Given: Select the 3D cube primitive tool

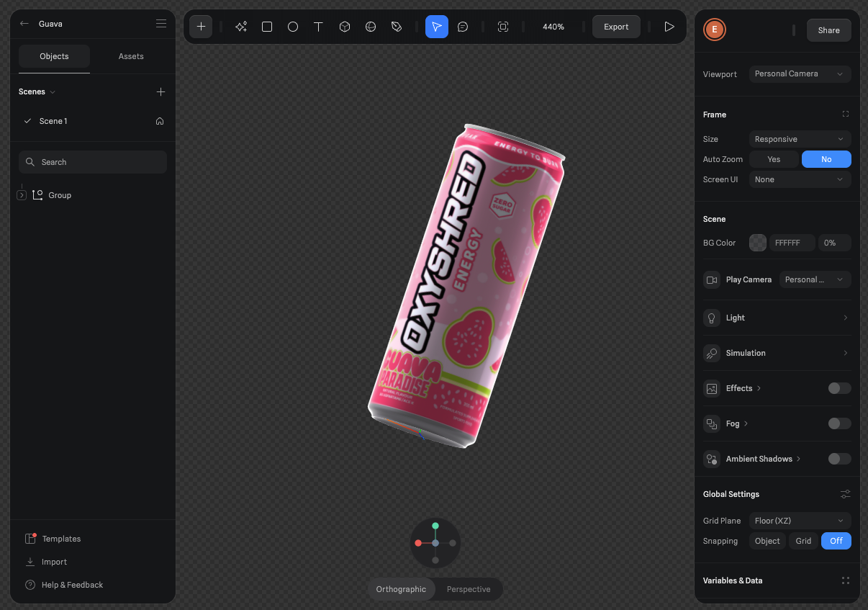Looking at the screenshot, I should click(345, 27).
